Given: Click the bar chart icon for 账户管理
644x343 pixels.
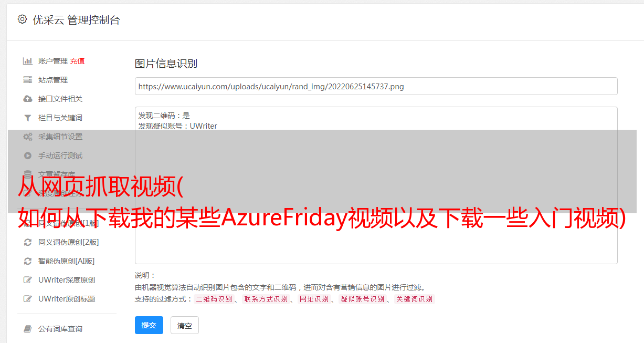Looking at the screenshot, I should coord(28,61).
